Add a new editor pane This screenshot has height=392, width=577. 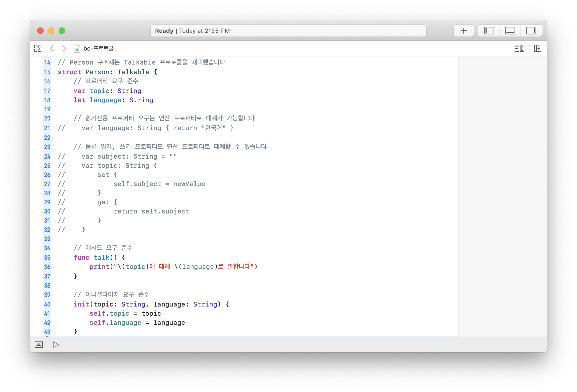(537, 48)
